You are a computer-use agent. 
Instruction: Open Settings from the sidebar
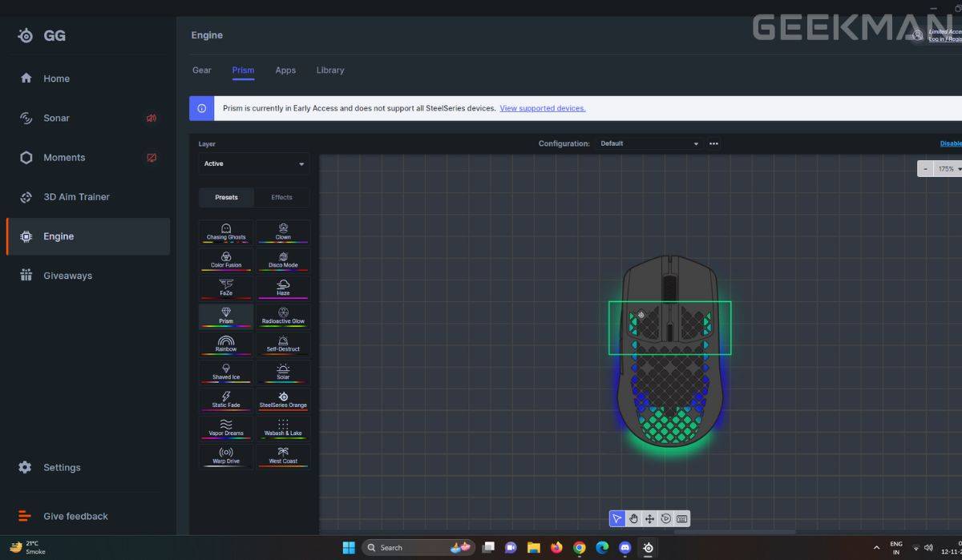88,467
